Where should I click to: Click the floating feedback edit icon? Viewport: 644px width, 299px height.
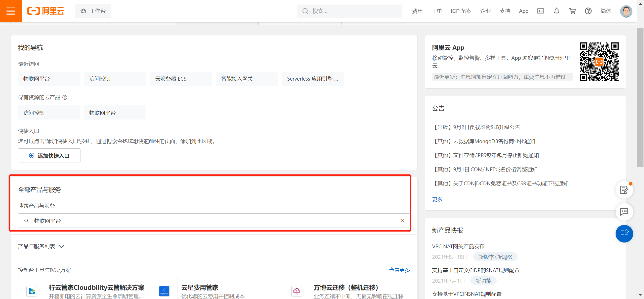(624, 190)
